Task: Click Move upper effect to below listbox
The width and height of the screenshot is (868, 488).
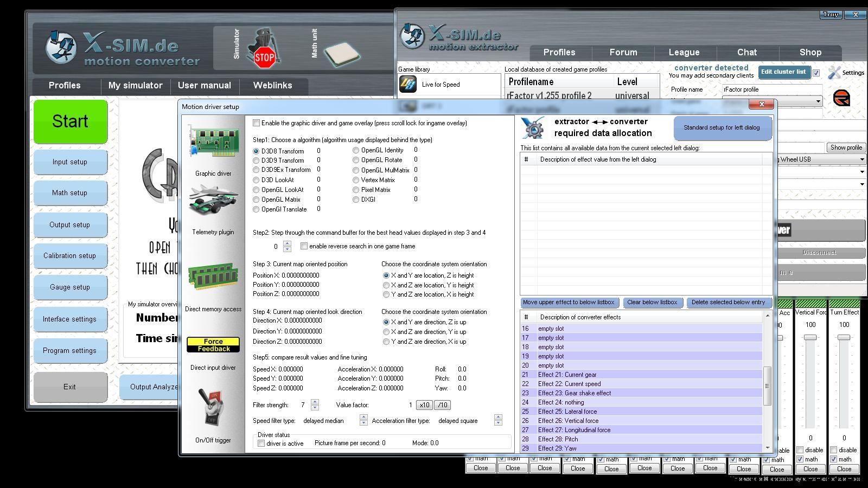Action: pyautogui.click(x=569, y=303)
